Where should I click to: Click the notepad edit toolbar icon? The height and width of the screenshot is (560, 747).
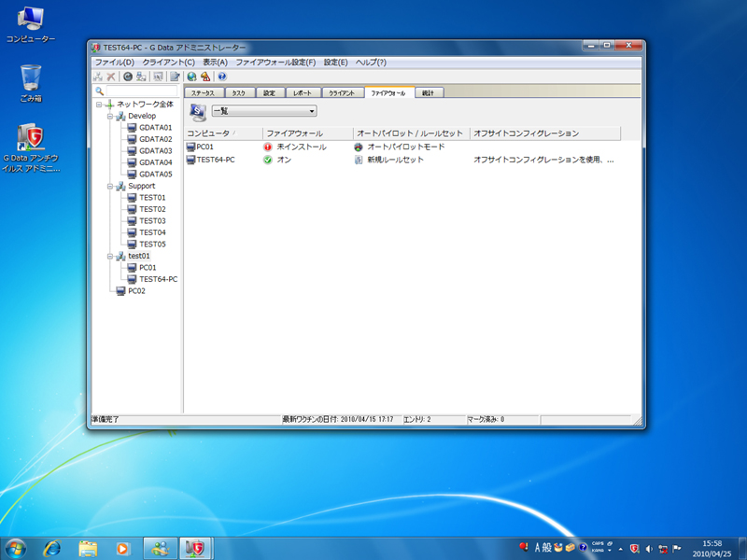174,77
